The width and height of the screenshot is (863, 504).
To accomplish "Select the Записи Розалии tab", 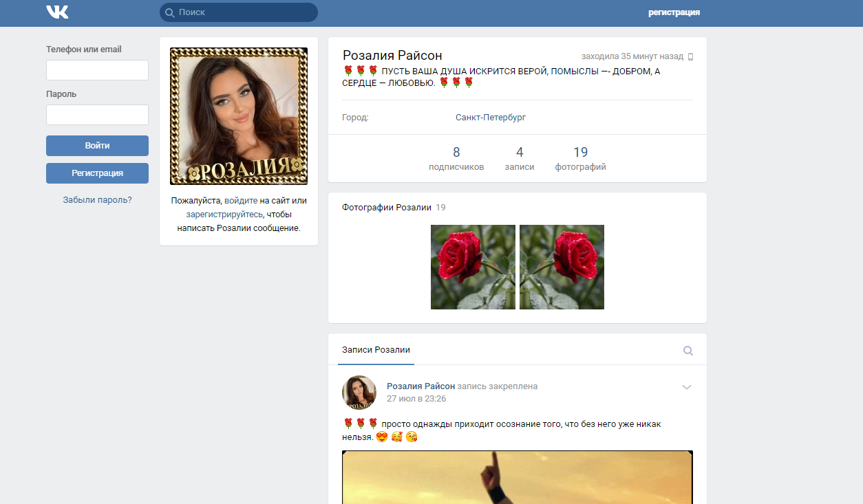I will [x=376, y=350].
